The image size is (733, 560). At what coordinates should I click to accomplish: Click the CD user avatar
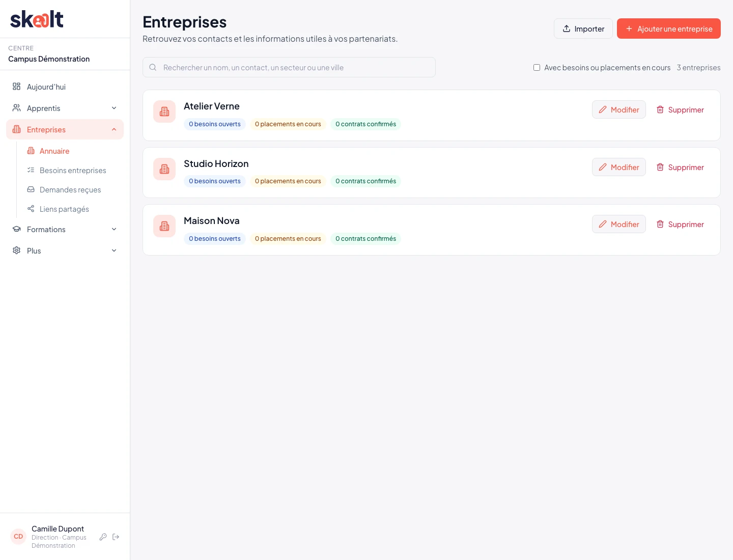[18, 537]
